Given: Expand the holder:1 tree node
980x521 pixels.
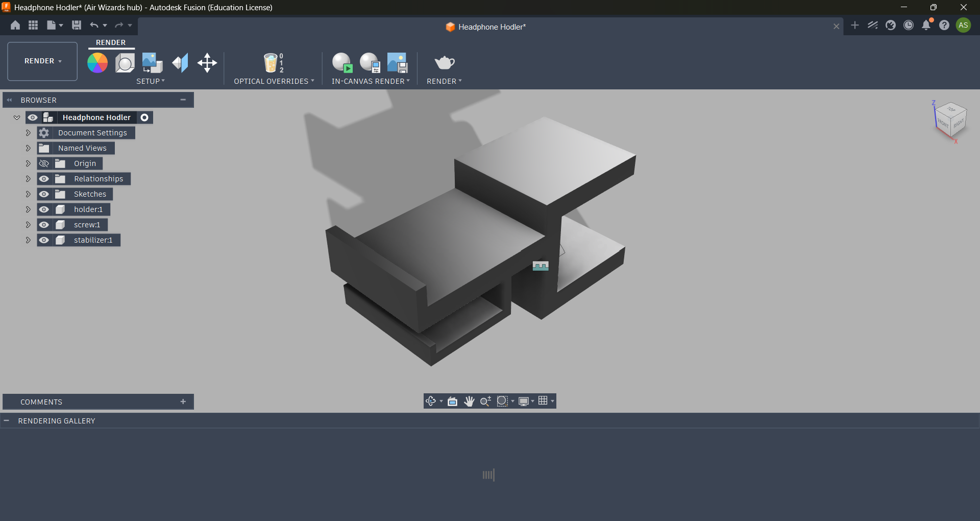Looking at the screenshot, I should click(28, 209).
